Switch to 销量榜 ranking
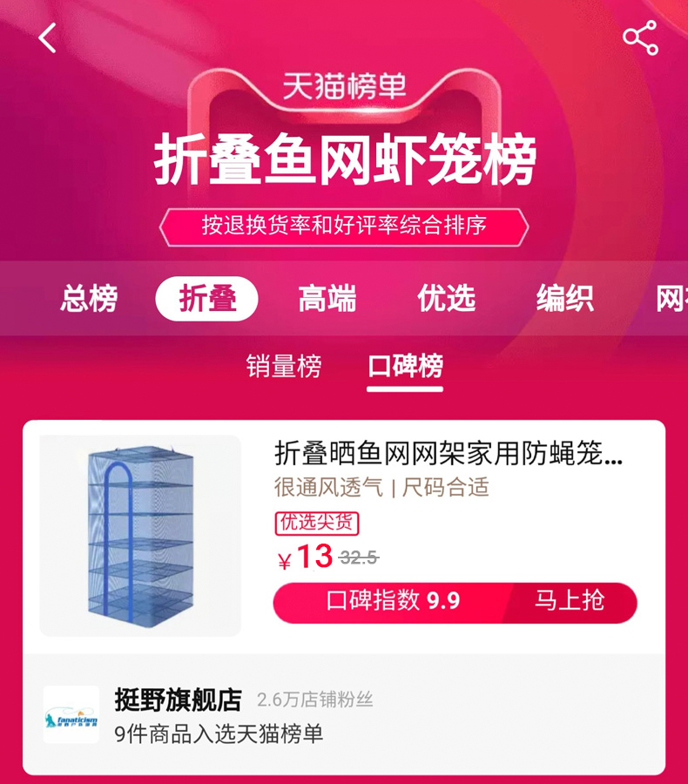Screen dimensions: 688x784 [x=284, y=366]
